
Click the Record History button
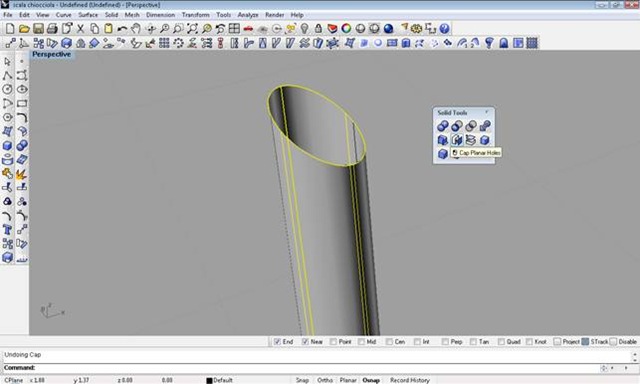[409, 380]
